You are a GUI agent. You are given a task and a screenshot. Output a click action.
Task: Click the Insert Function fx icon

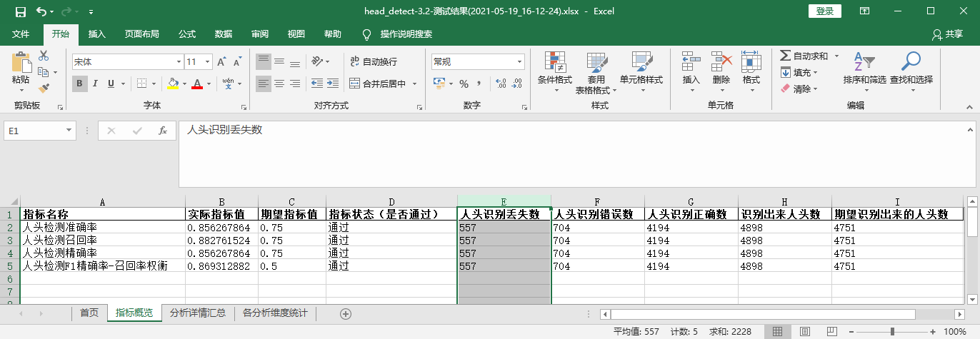pyautogui.click(x=163, y=131)
